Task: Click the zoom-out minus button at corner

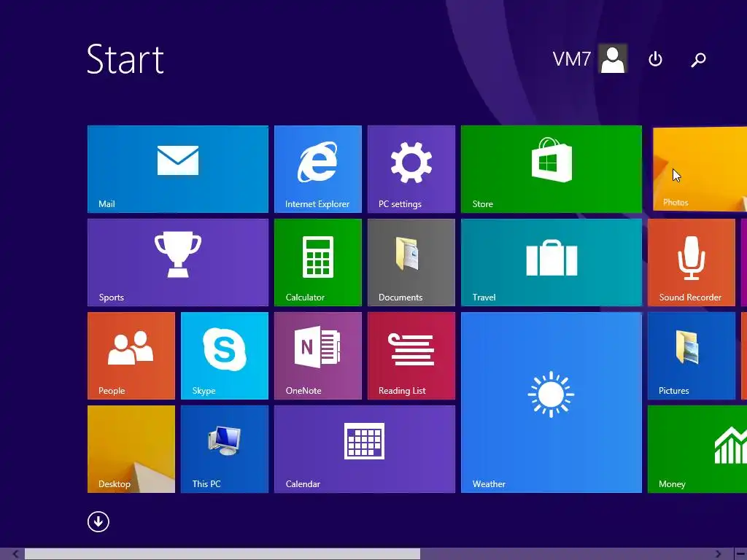Action: click(740, 554)
